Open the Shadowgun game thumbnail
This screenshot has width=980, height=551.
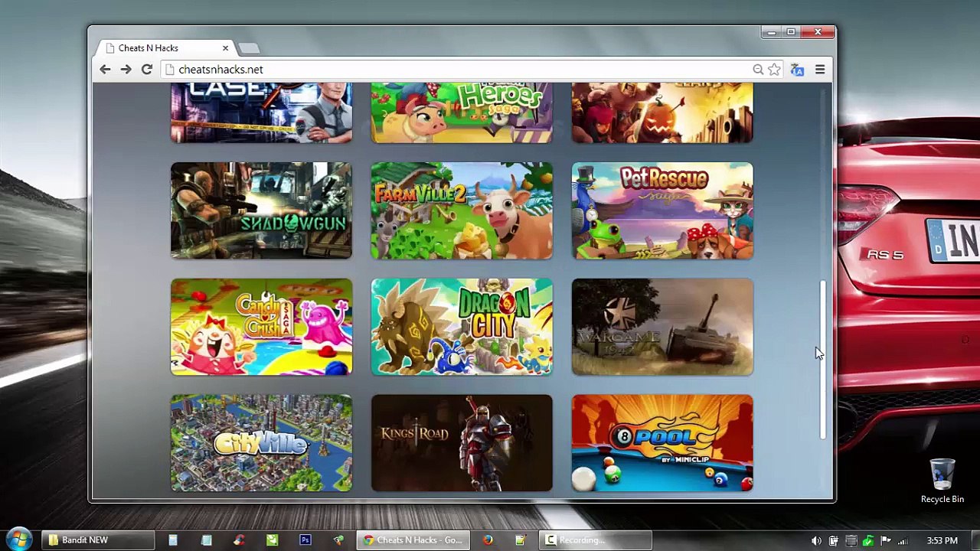[x=261, y=210]
